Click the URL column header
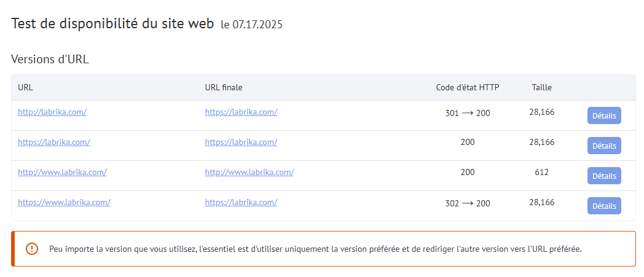Viewport: 644px width, 277px height. pos(25,87)
